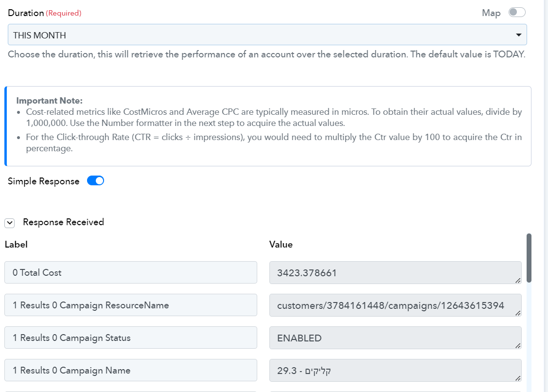
Task: Select the Campaign ResourceName label field
Action: click(x=131, y=305)
